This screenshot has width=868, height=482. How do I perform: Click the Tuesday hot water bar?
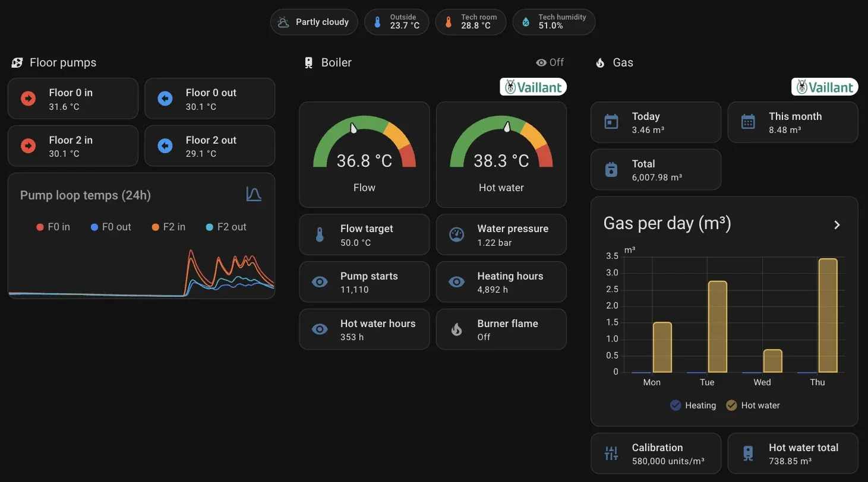[717, 326]
